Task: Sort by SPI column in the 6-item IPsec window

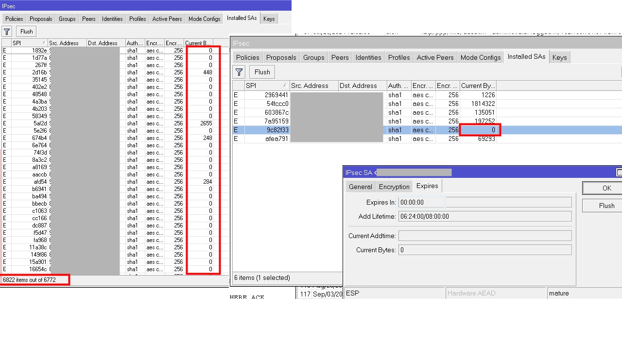Action: [267, 86]
